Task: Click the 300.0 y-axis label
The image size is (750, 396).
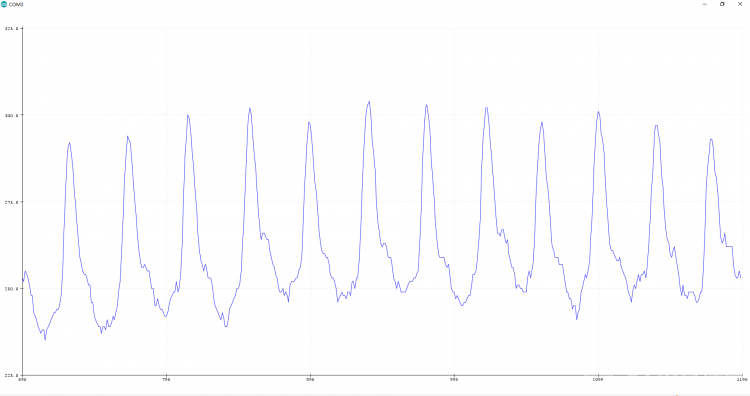Action: pos(11,115)
